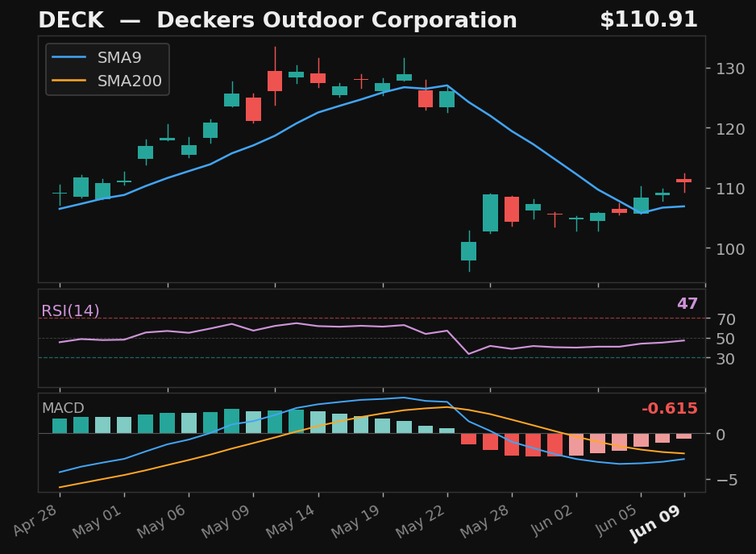Click the Deckers Outdoor Corporation company name
This screenshot has width=756, height=554.
tap(337, 20)
